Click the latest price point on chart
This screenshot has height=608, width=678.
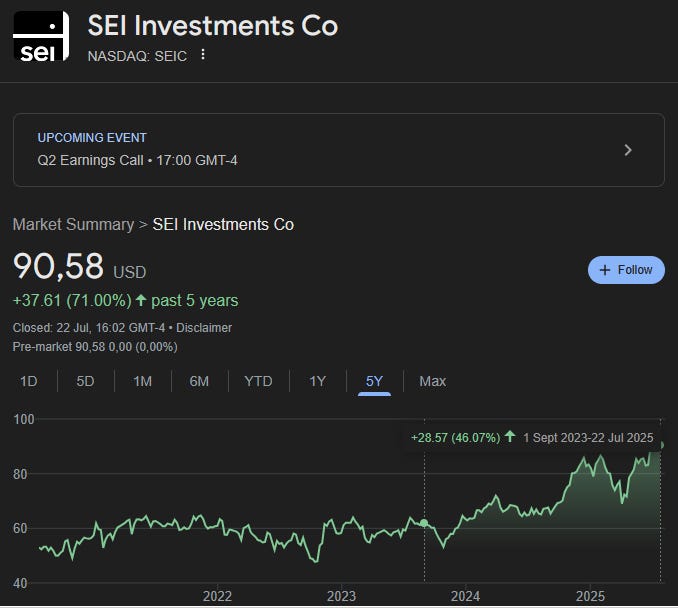(x=660, y=445)
